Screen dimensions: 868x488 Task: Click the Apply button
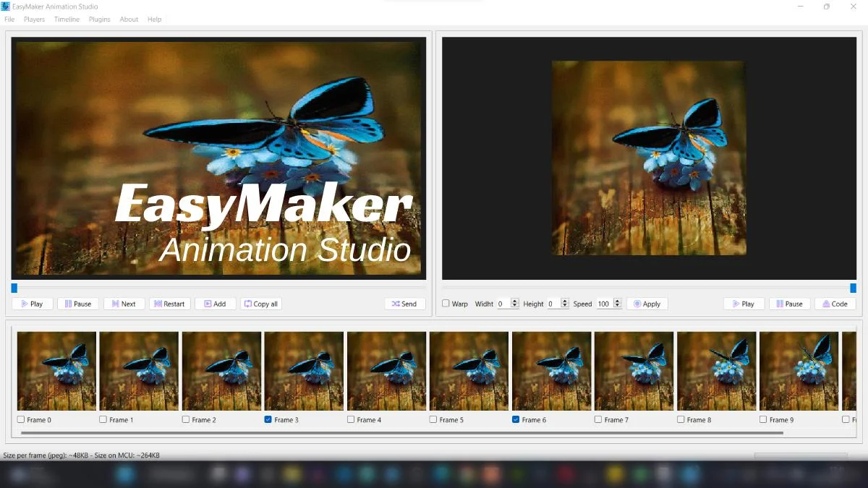pos(647,304)
